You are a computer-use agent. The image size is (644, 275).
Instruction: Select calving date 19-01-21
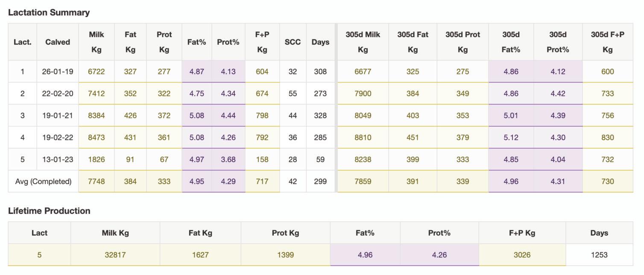(58, 115)
